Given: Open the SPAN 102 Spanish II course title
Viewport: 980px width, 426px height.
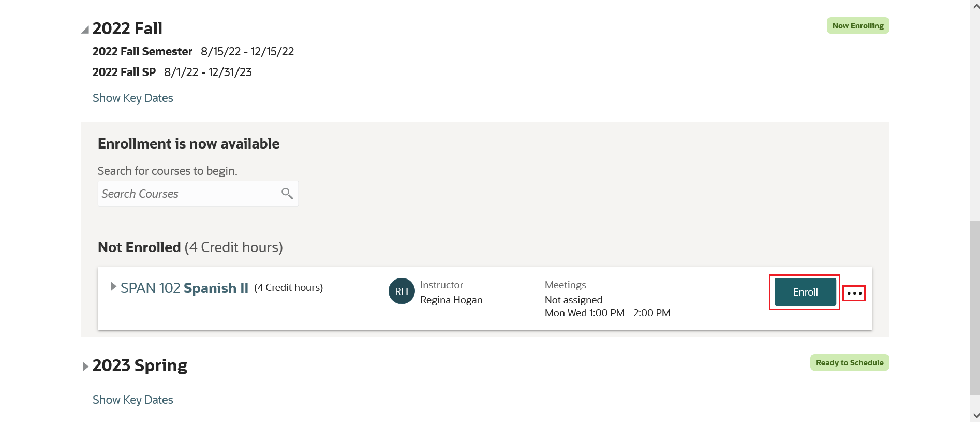Looking at the screenshot, I should pos(184,288).
